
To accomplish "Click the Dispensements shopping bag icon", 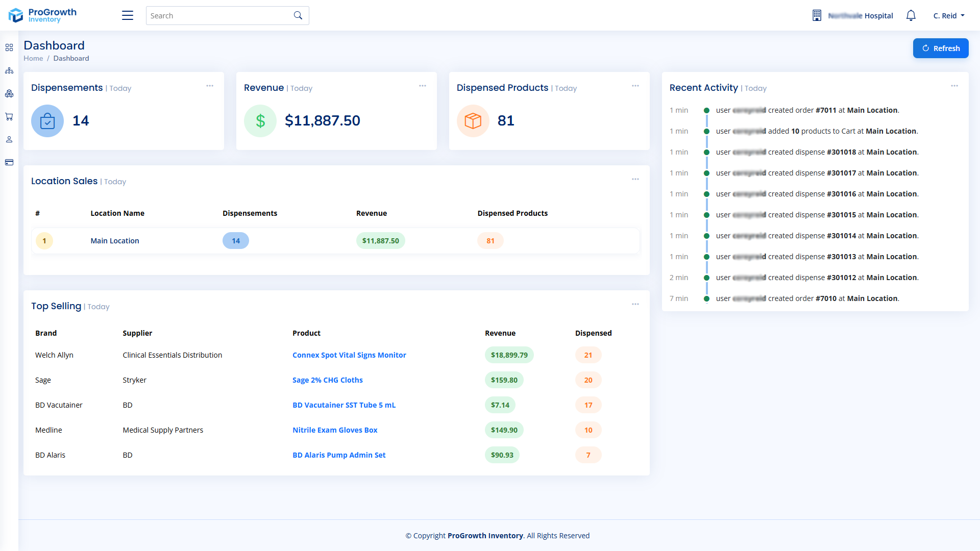I will [47, 121].
